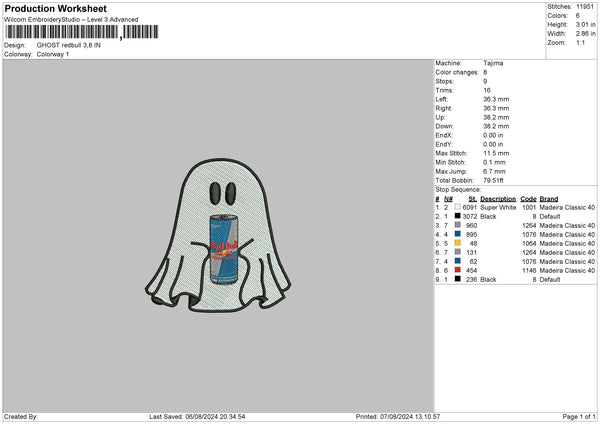This screenshot has width=600, height=424.
Task: Click the thread code "1001"
Action: click(529, 207)
